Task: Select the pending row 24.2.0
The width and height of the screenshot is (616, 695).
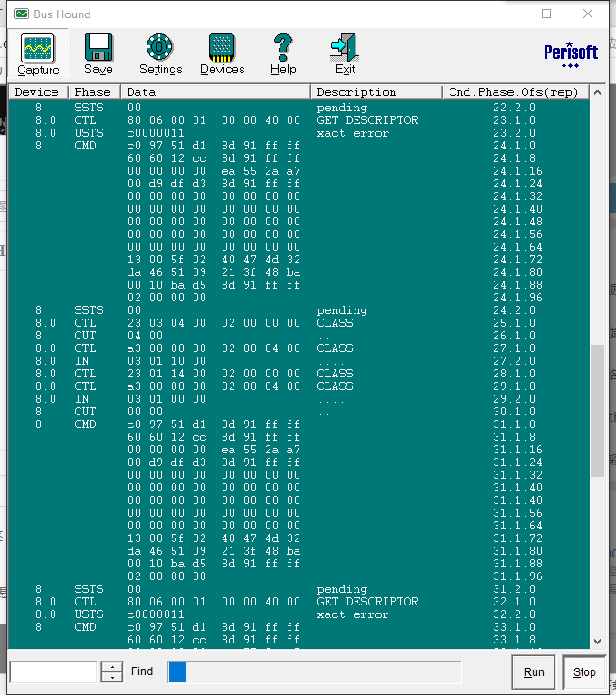Action: pyautogui.click(x=299, y=310)
